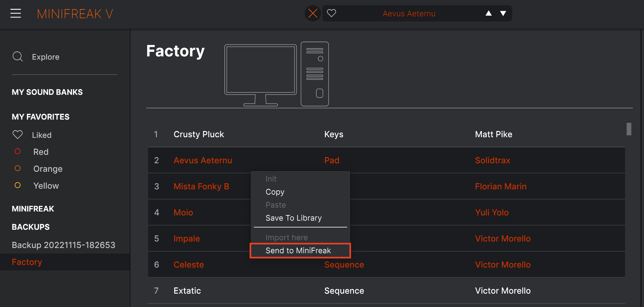This screenshot has height=307, width=644.
Task: Select the orange Red favorites circle swatch
Action: pos(18,152)
